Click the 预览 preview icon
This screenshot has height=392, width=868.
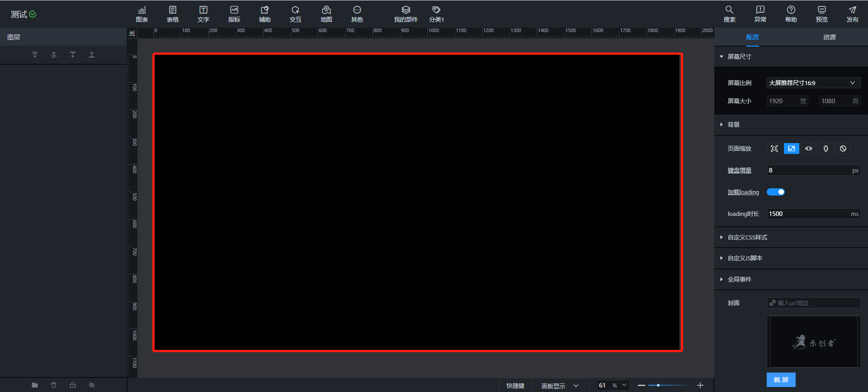[821, 14]
